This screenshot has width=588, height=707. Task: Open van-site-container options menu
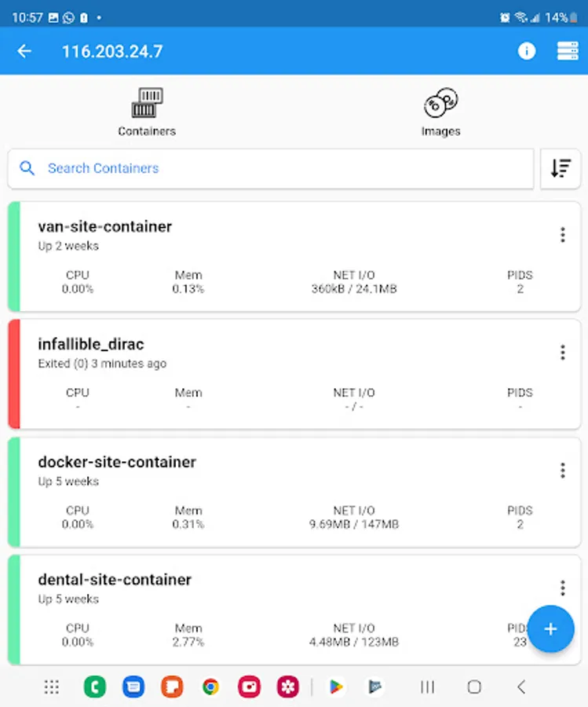[x=562, y=235]
